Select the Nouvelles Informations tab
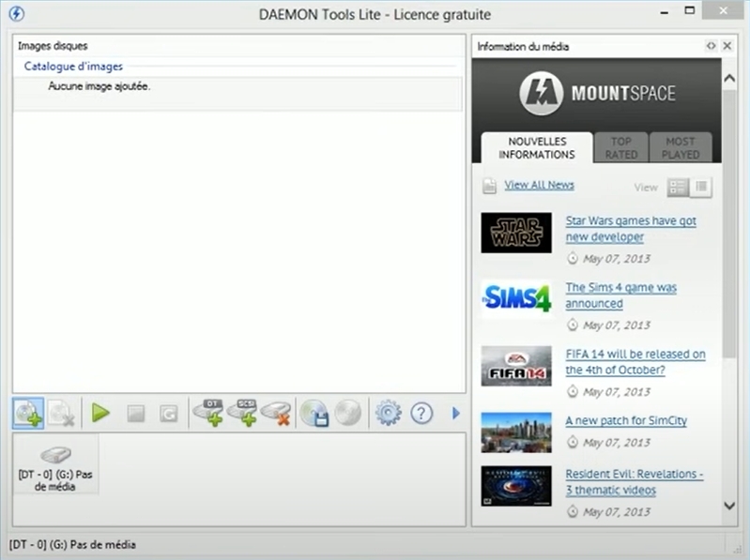This screenshot has height=560, width=750. 537,148
